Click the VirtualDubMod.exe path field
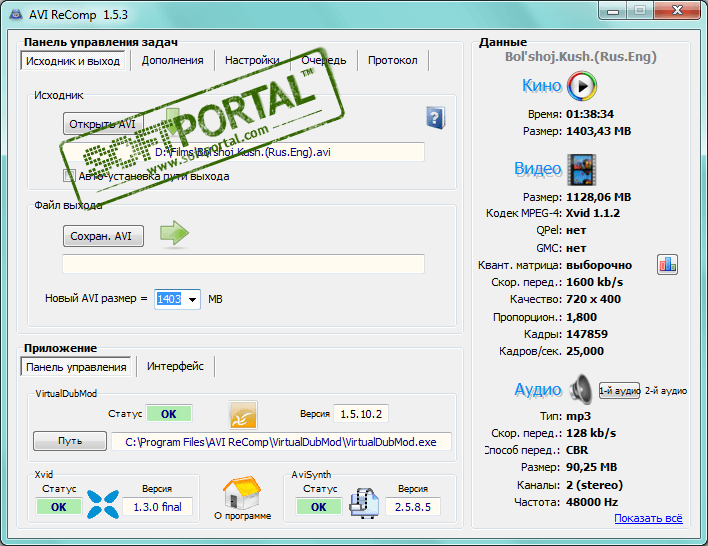The image size is (708, 546). (281, 442)
